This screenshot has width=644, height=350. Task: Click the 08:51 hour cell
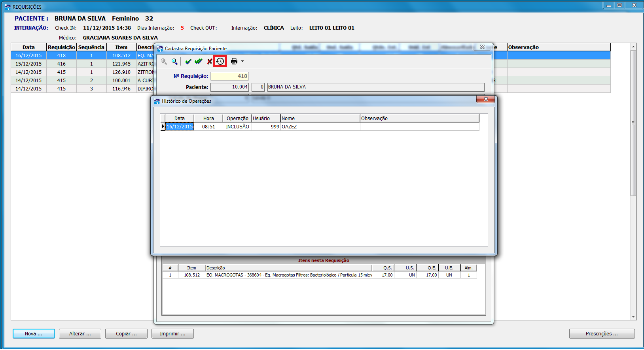[x=208, y=127]
